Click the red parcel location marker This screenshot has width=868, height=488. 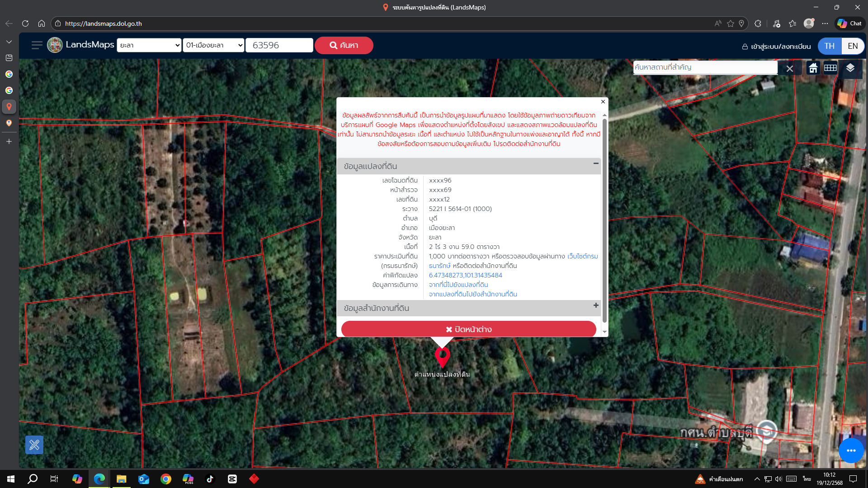tap(442, 357)
